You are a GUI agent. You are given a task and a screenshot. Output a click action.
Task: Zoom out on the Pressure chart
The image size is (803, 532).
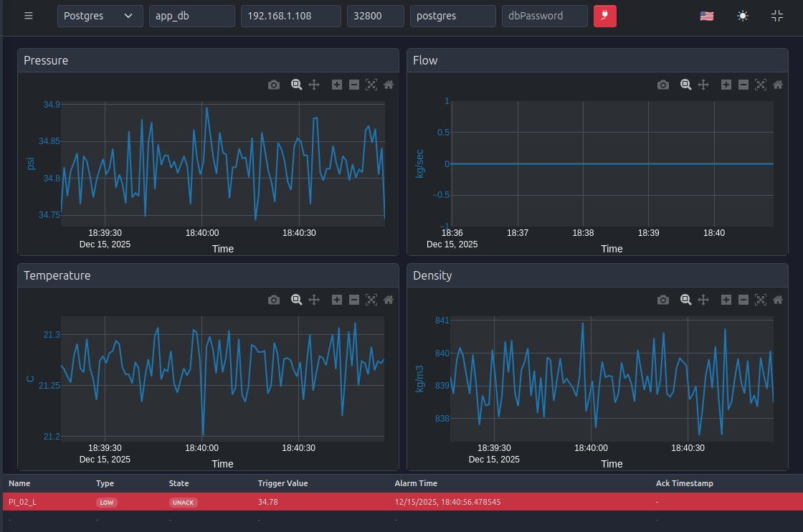coord(354,85)
